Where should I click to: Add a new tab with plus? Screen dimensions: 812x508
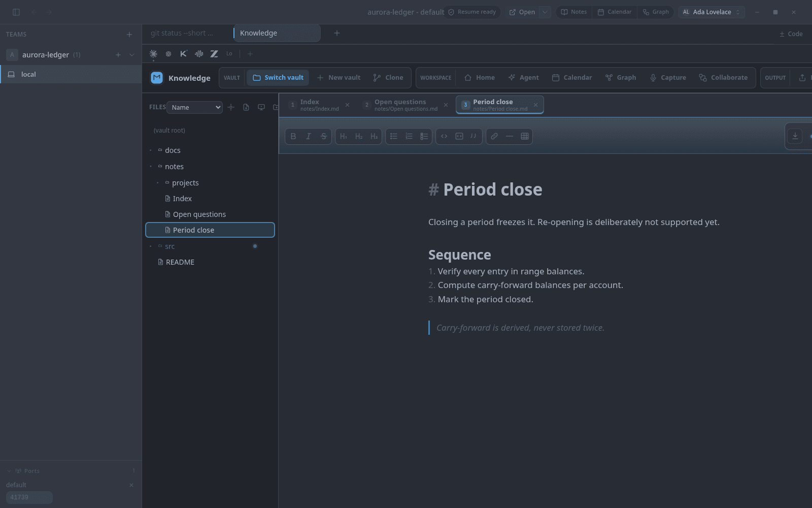click(x=337, y=33)
